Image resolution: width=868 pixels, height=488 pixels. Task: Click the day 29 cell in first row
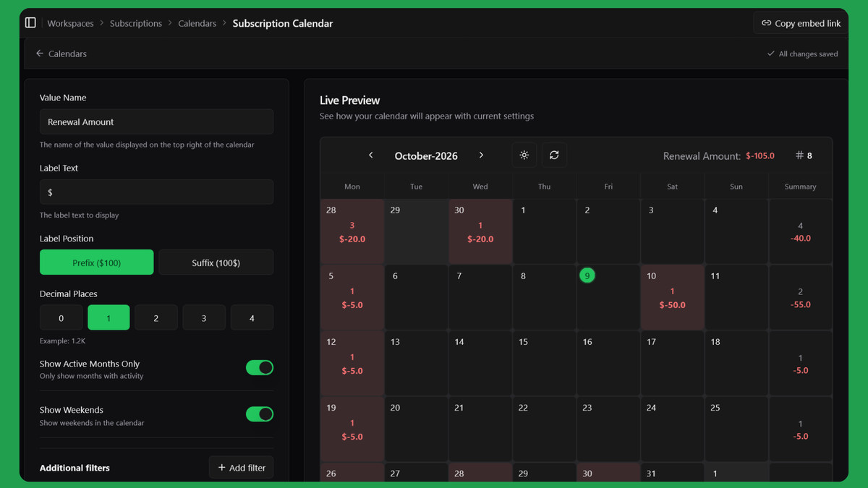pyautogui.click(x=417, y=232)
